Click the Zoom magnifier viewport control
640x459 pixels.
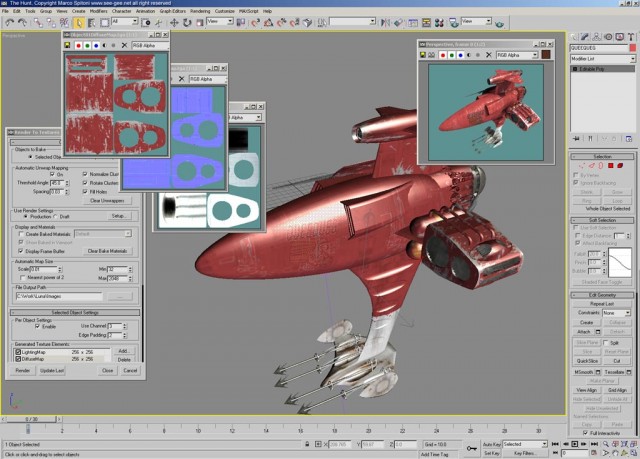pos(606,444)
